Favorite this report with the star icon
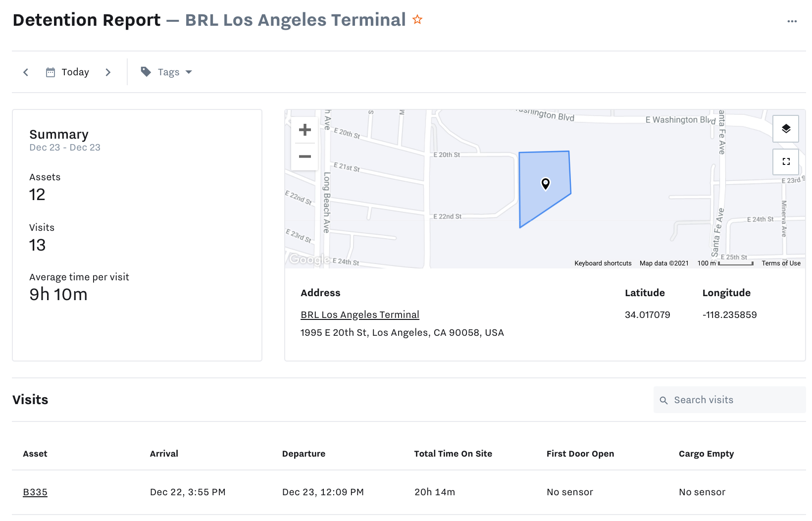 point(417,20)
